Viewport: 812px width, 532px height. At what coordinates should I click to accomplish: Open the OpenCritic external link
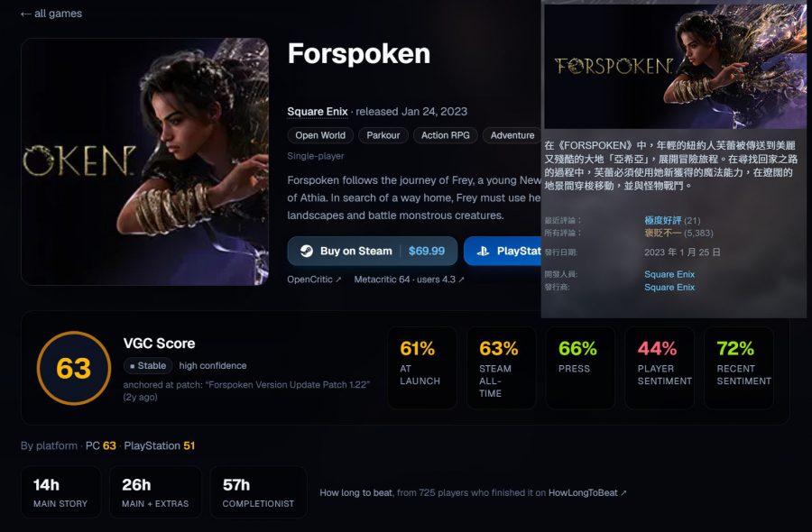(314, 280)
